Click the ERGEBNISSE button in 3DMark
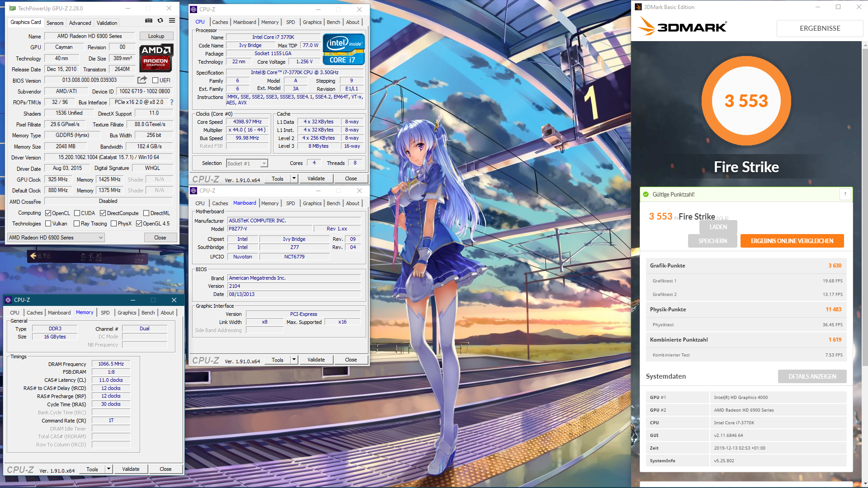The height and width of the screenshot is (488, 868). pyautogui.click(x=820, y=28)
